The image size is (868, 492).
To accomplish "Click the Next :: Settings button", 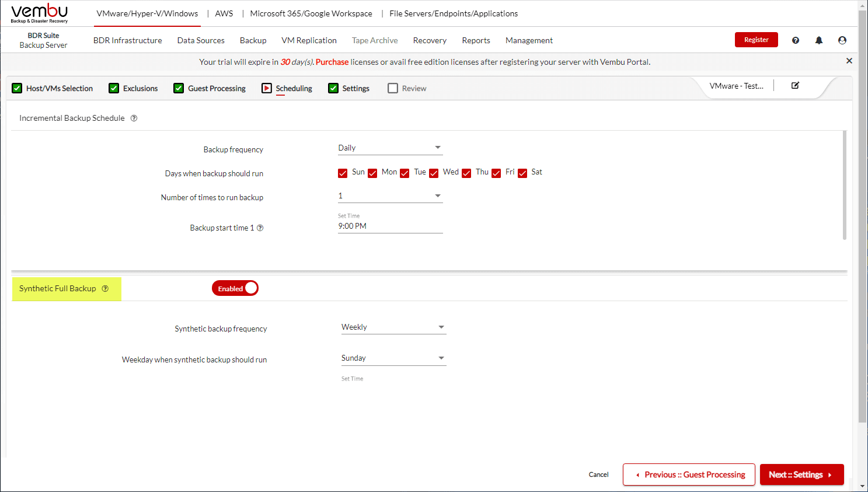I will click(801, 474).
